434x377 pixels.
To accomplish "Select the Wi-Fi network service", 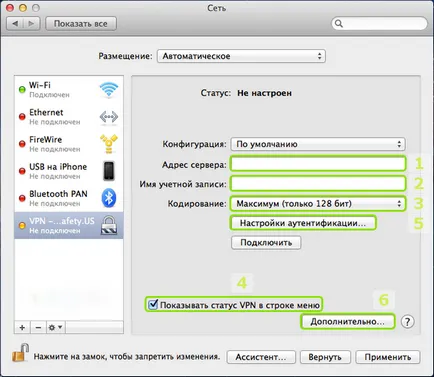I will pos(69,90).
